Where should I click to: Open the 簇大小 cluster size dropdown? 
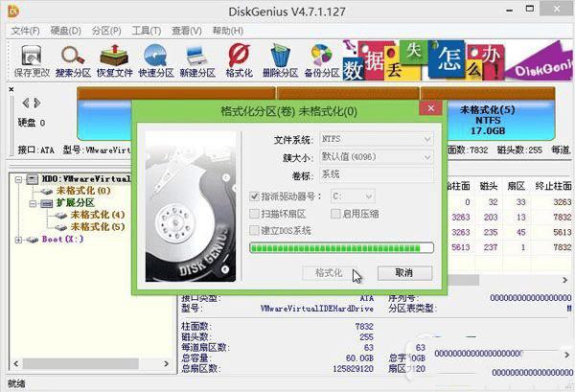[377, 157]
